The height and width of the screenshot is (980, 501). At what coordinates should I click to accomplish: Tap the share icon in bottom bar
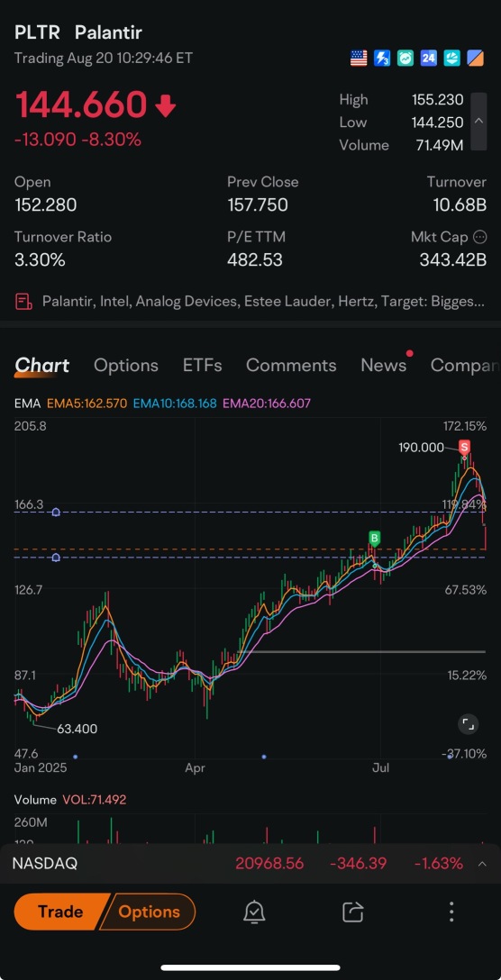[x=352, y=912]
